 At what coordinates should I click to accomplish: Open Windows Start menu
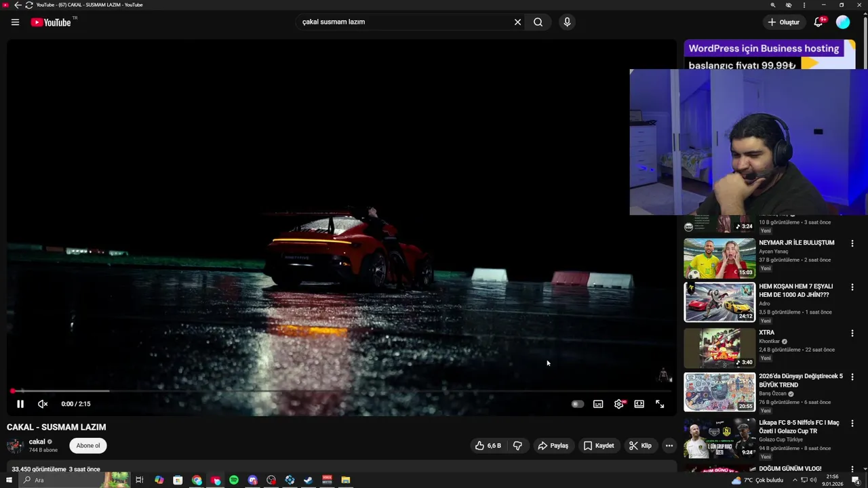tap(9, 480)
